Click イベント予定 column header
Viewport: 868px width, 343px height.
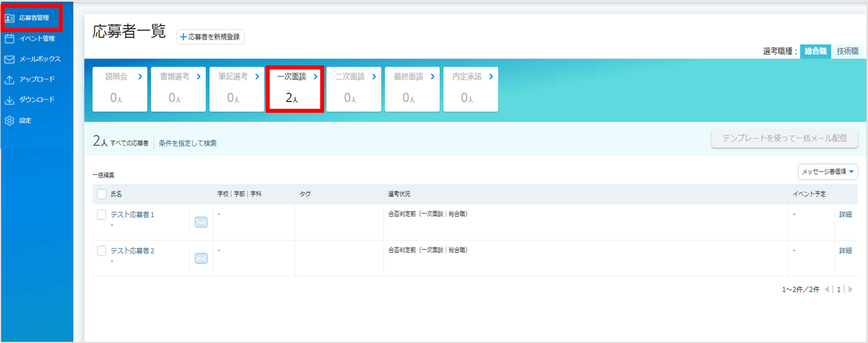click(x=809, y=194)
